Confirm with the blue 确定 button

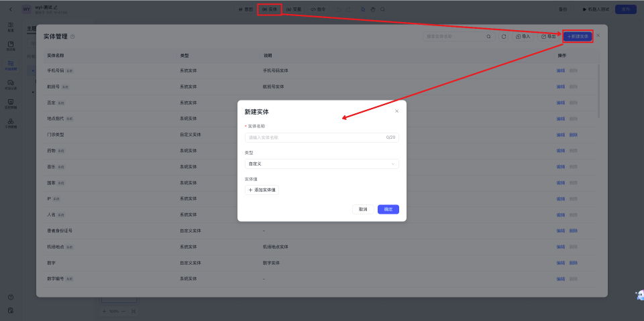pos(388,209)
